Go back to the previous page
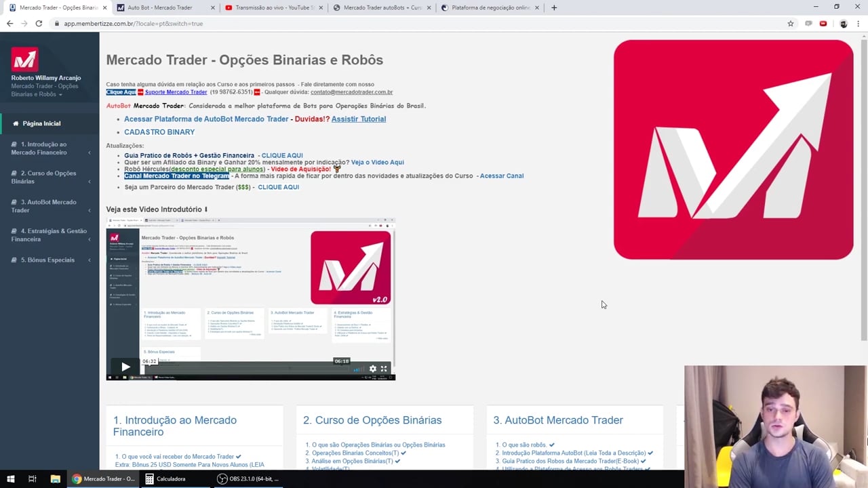 point(9,24)
